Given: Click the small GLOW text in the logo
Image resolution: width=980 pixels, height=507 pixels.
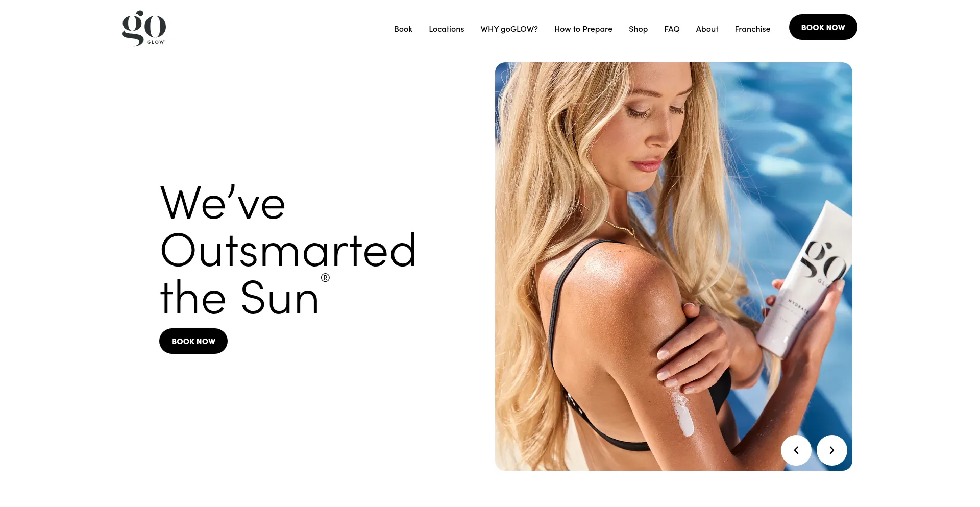Looking at the screenshot, I should click(156, 42).
